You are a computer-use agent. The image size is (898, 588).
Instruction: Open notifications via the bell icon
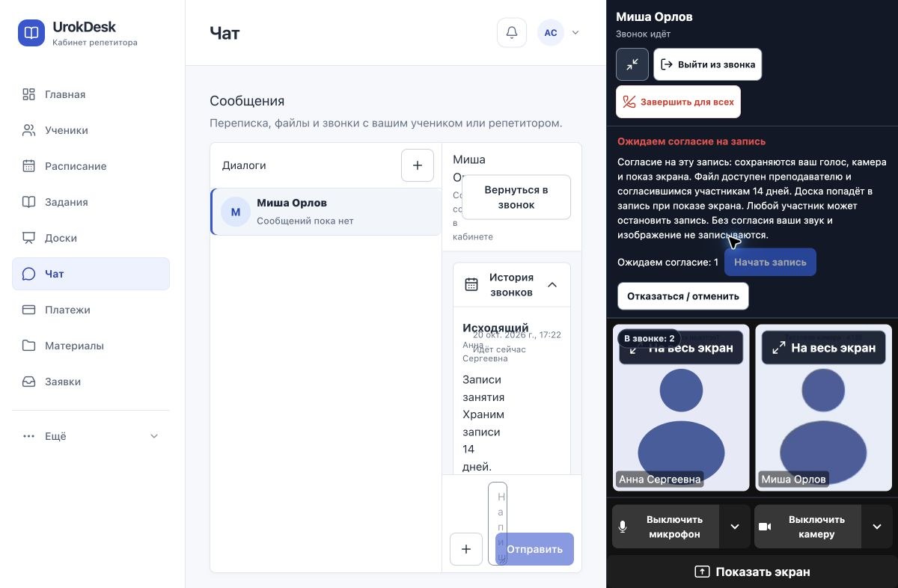pos(512,33)
